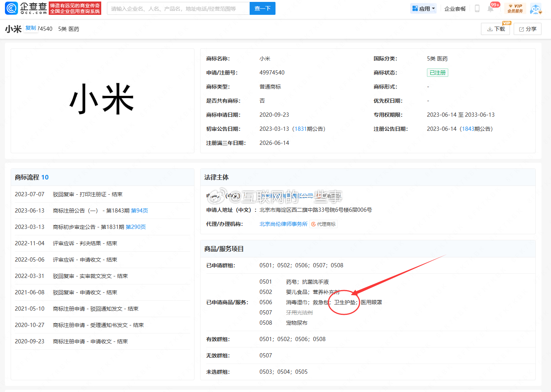The height and width of the screenshot is (392, 551).
Task: Click the 2021-05-10 驳回通知发文 row
Action: 102,309
